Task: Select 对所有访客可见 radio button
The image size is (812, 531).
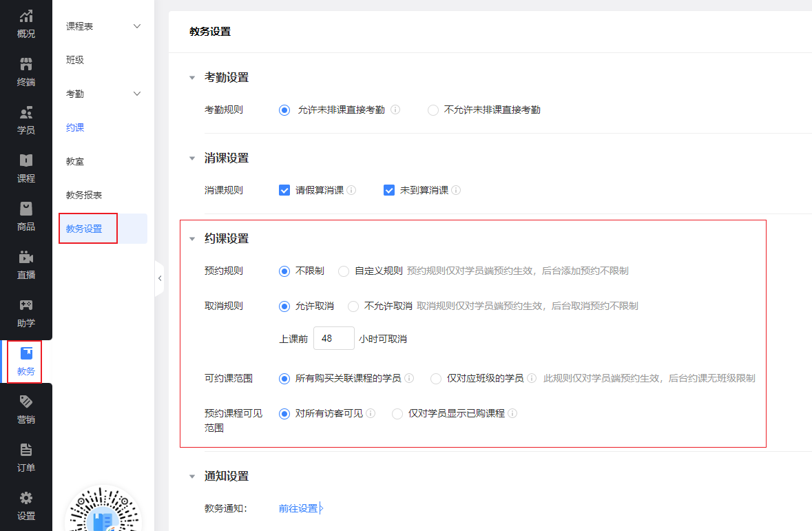Action: pyautogui.click(x=284, y=414)
